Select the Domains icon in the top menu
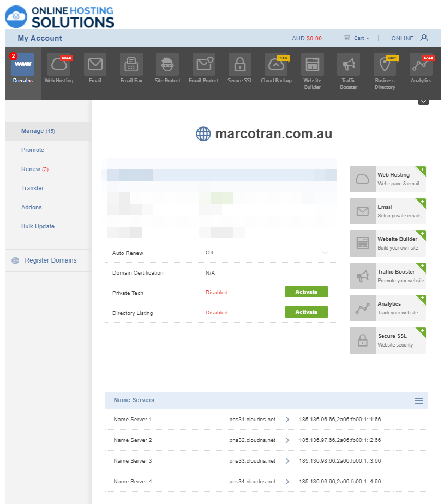Viewport: 444px width, 504px height. (22, 65)
